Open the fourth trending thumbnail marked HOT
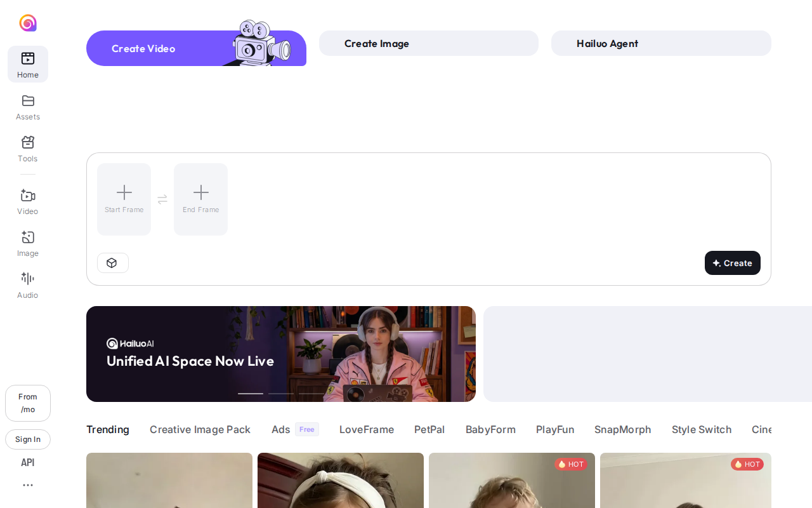This screenshot has height=508, width=812. point(686,480)
